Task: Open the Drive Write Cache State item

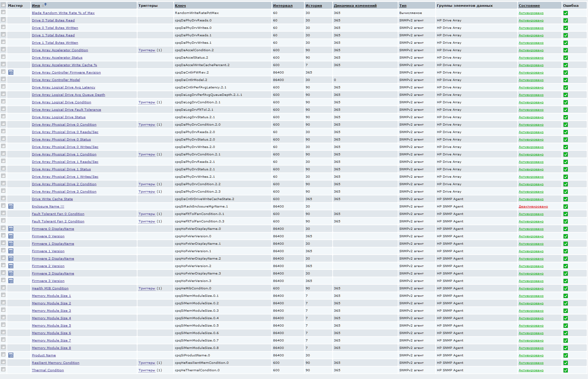Action: (52, 199)
